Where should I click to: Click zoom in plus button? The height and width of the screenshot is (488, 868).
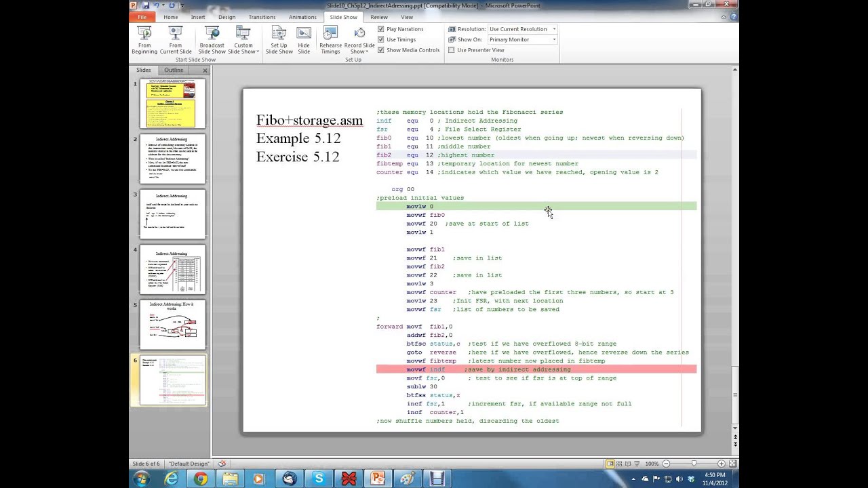[723, 464]
